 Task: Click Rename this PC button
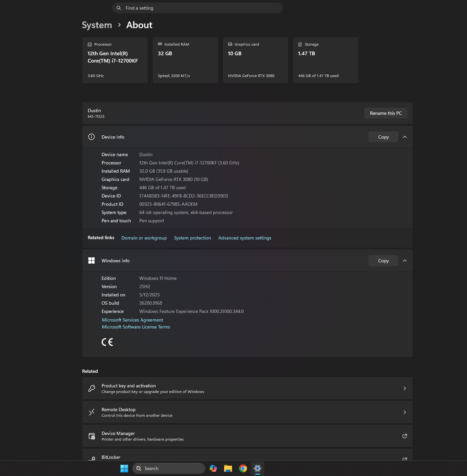(x=386, y=113)
